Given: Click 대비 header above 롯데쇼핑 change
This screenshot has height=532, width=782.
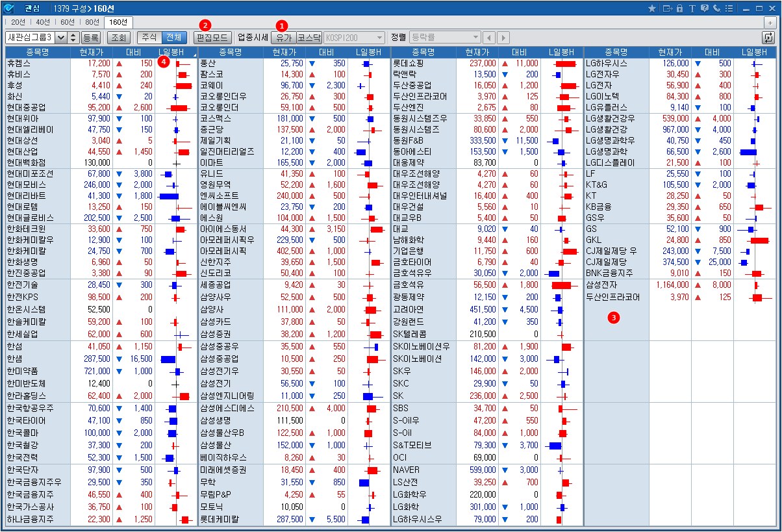Looking at the screenshot, I should (520, 52).
